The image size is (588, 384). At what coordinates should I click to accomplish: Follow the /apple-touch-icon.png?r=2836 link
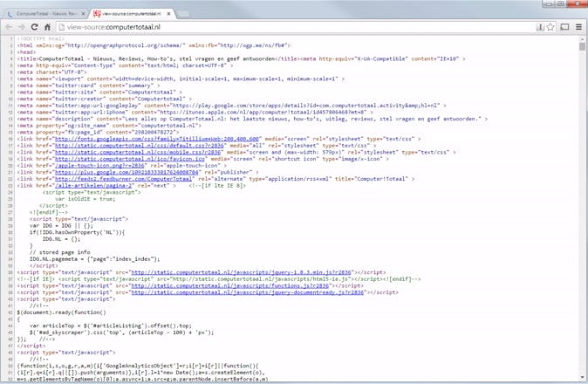(x=99, y=165)
